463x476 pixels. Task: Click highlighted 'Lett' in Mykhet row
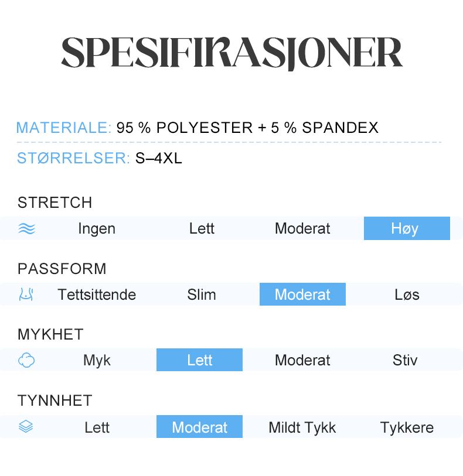pyautogui.click(x=199, y=360)
